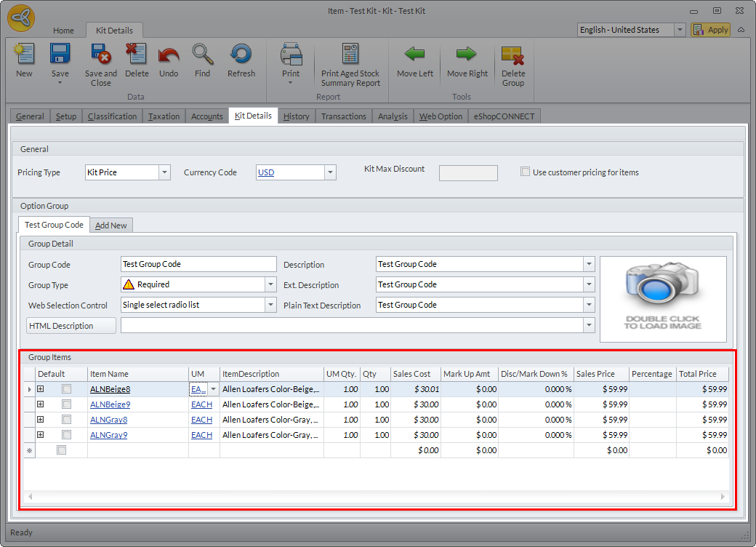
Task: Open the Add New group tab
Action: click(x=111, y=225)
